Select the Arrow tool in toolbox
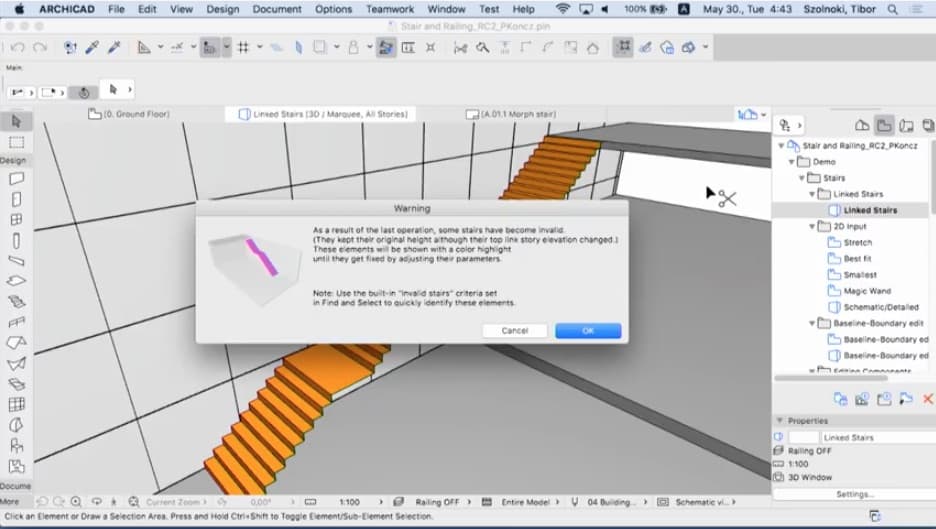This screenshot has height=529, width=936. pyautogui.click(x=16, y=121)
